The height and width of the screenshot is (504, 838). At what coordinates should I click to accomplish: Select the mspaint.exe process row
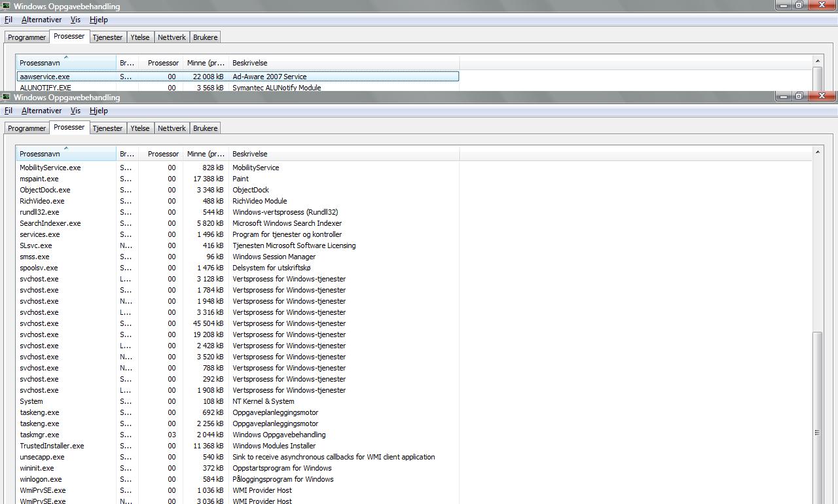tap(238, 179)
